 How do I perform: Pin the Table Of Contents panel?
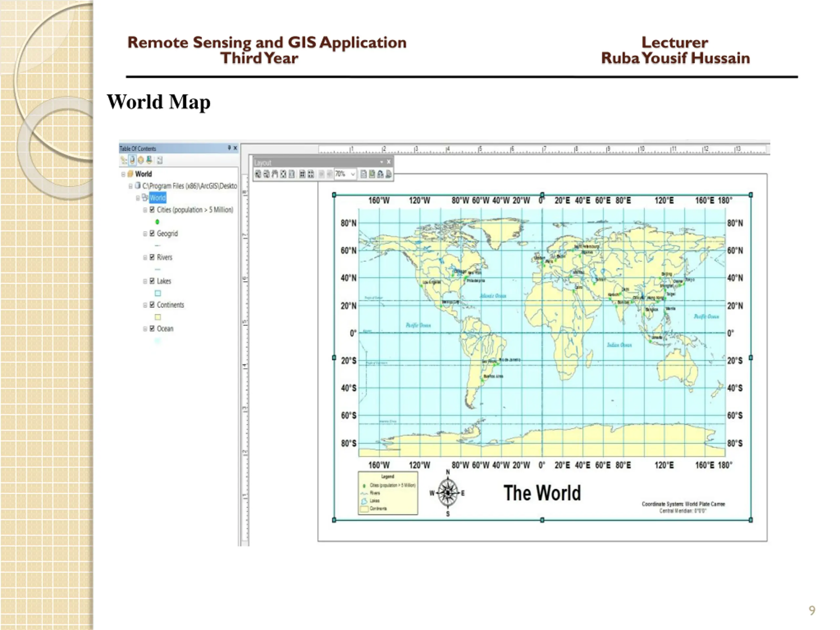tap(229, 148)
